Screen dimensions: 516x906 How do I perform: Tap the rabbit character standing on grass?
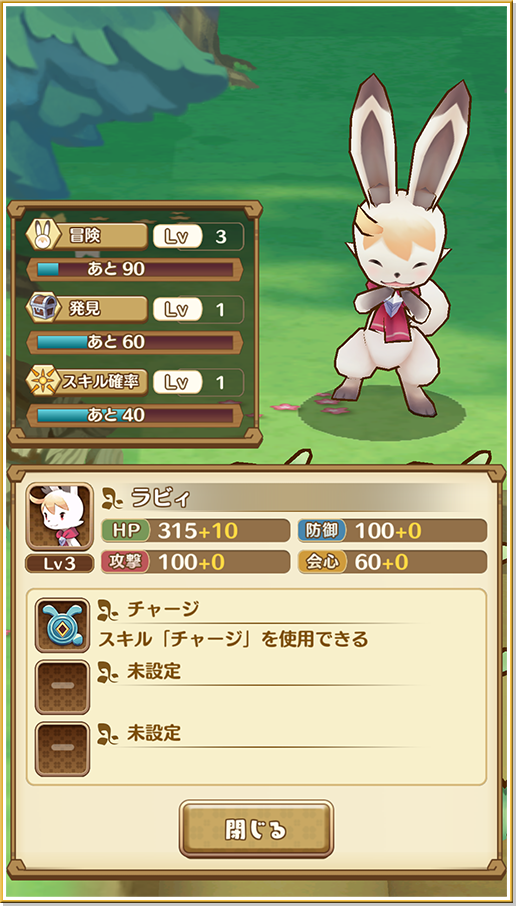pyautogui.click(x=400, y=246)
